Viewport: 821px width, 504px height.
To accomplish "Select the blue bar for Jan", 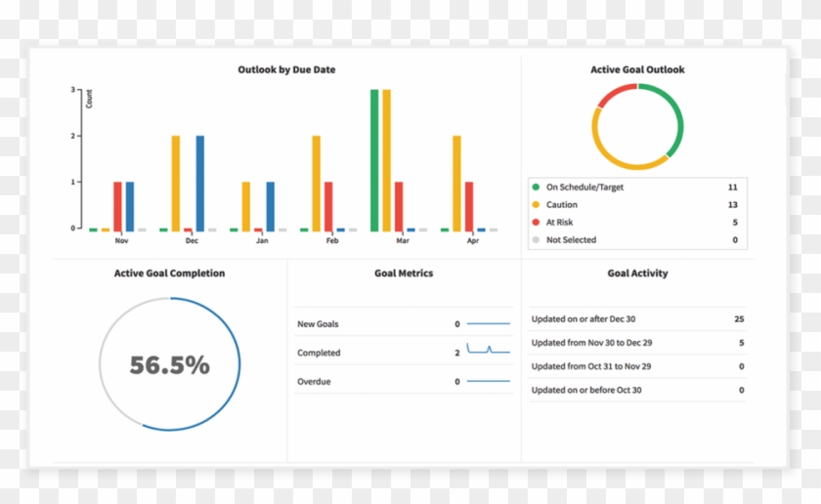I will 271,205.
